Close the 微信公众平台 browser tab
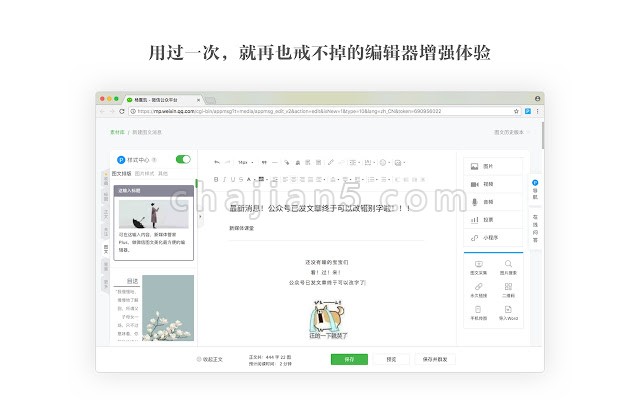This screenshot has width=640, height=400. (199, 100)
